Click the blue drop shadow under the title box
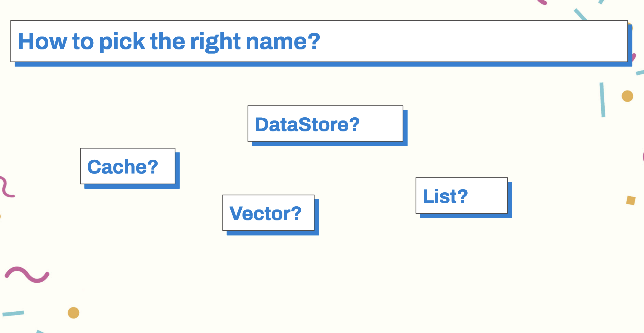This screenshot has width=644, height=333. [x=323, y=64]
